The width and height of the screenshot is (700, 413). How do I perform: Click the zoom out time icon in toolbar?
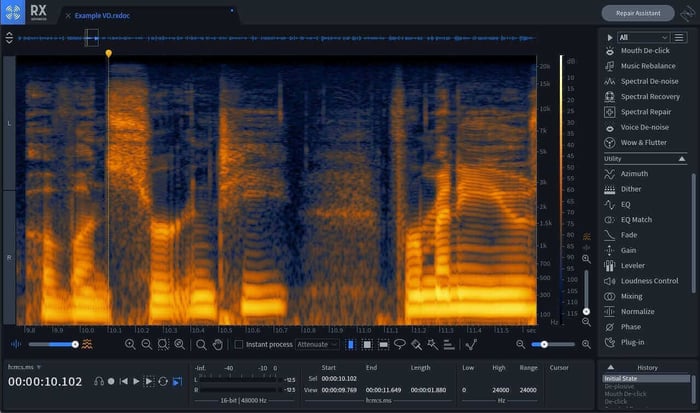pos(146,344)
